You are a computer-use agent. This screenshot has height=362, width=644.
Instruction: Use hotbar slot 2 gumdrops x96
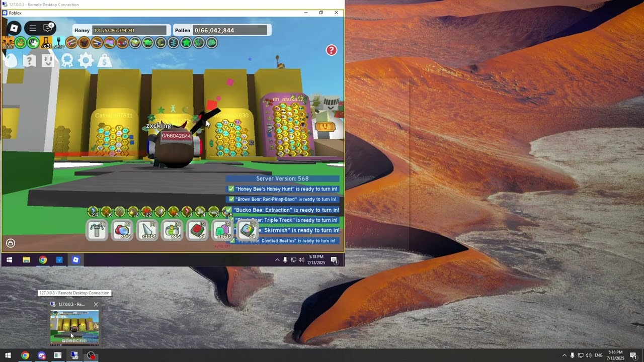pos(122,230)
